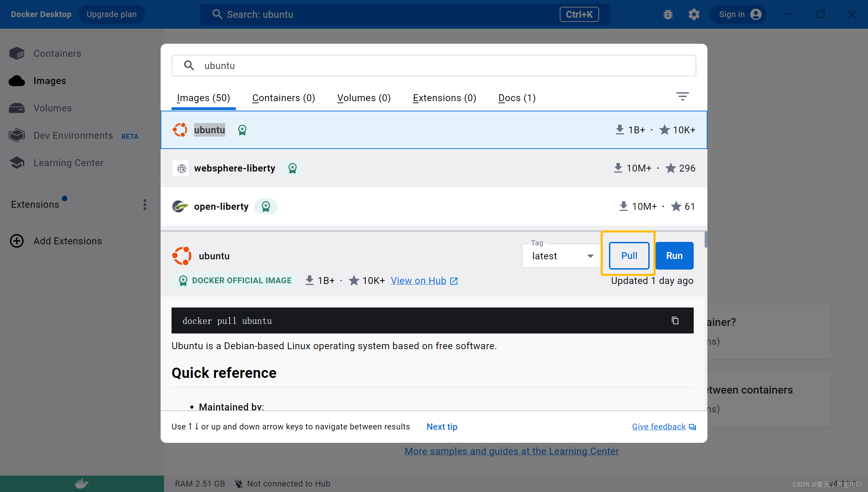Copy the docker pull ubuntu command

(675, 320)
